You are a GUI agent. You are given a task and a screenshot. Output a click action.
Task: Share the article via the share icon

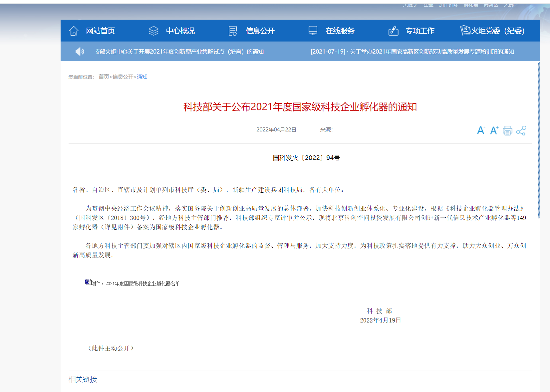(x=521, y=131)
